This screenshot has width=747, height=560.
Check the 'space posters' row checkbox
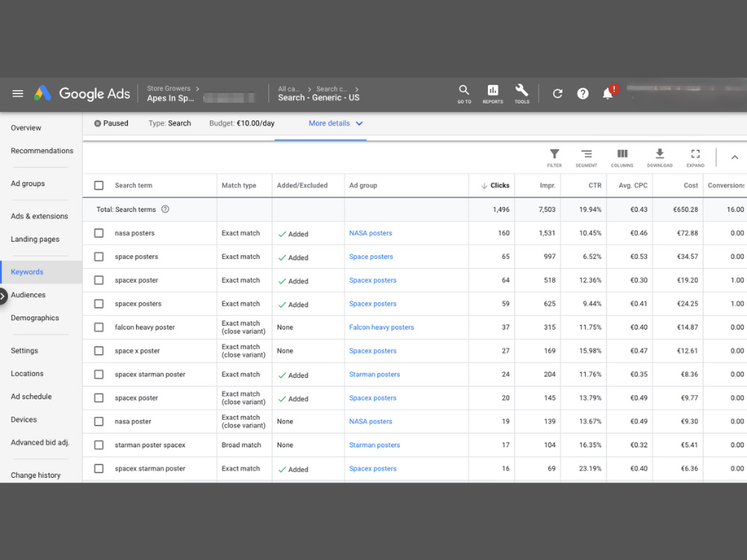pos(99,257)
